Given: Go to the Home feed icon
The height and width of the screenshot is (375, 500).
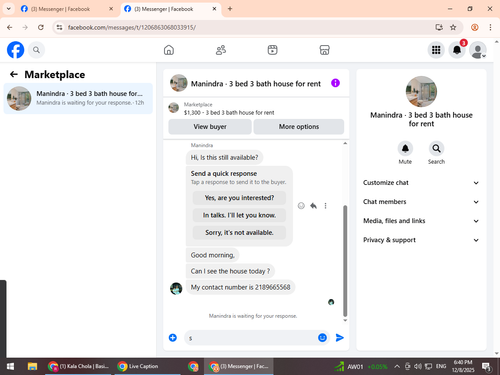Looking at the screenshot, I should click(x=169, y=50).
